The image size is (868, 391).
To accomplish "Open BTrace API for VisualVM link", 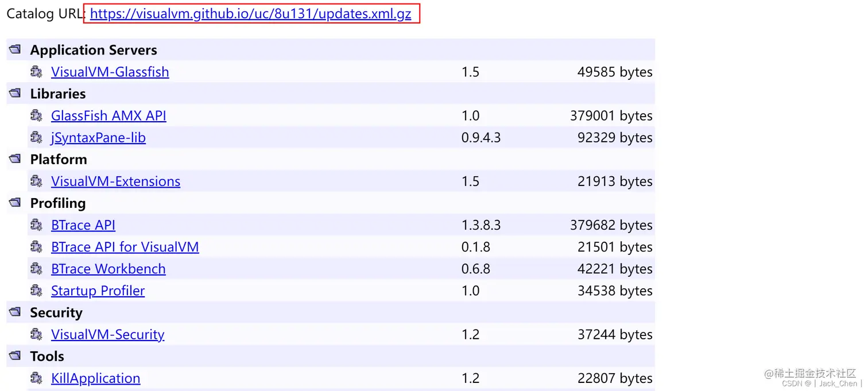I will [x=125, y=247].
